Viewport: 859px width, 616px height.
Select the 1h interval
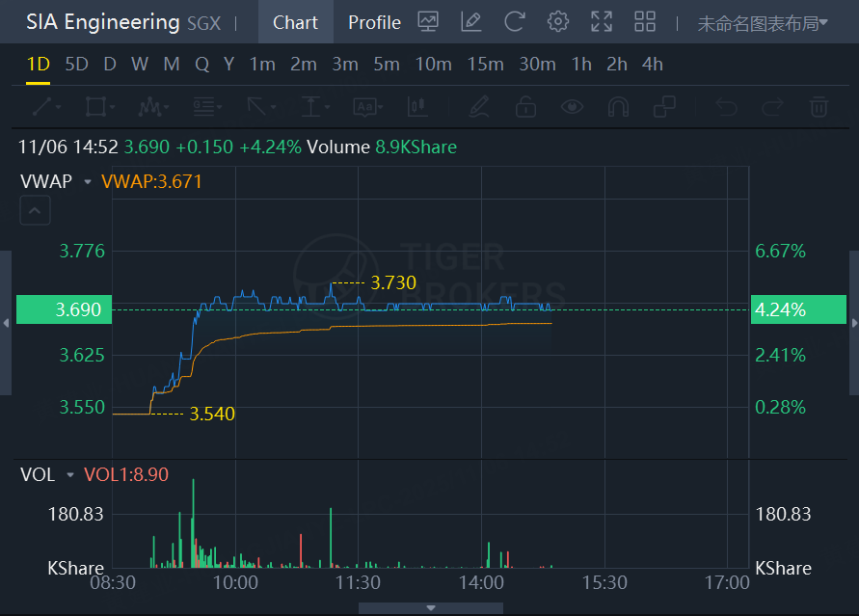(x=581, y=64)
